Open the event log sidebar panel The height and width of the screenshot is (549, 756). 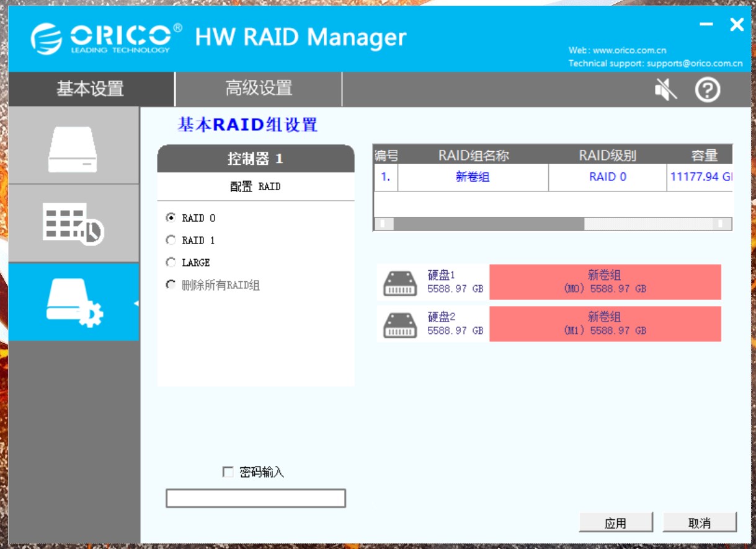[73, 223]
